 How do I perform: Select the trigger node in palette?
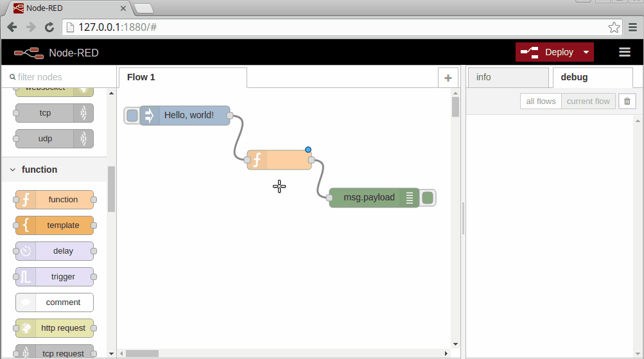pos(55,277)
